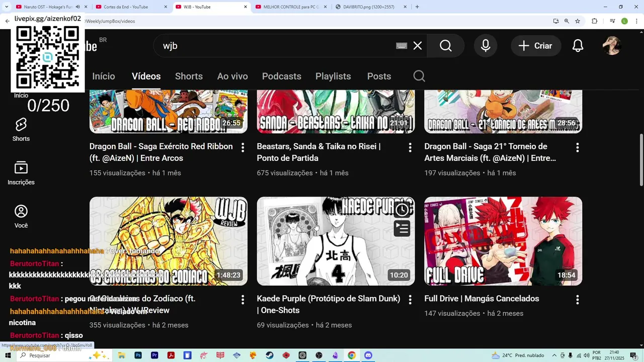Switch to the Ao vivo channel tab
Viewport: 644px width, 362px height.
click(x=232, y=76)
